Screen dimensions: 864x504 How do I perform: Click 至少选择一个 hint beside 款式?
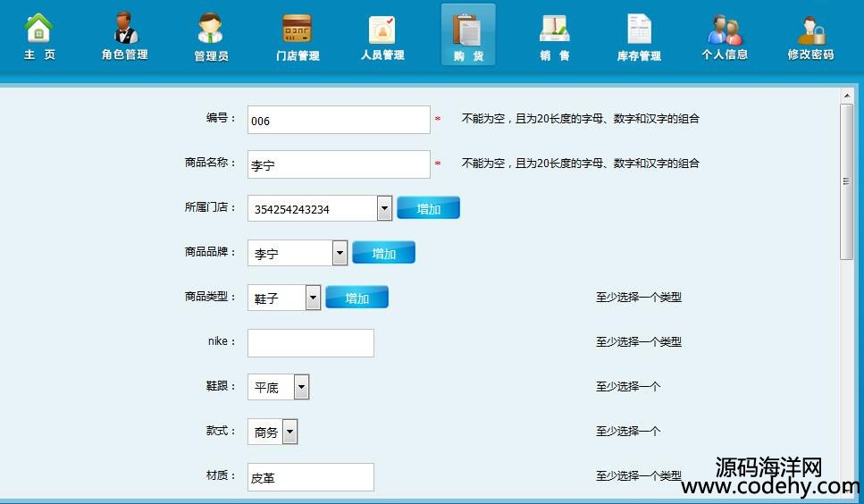627,432
